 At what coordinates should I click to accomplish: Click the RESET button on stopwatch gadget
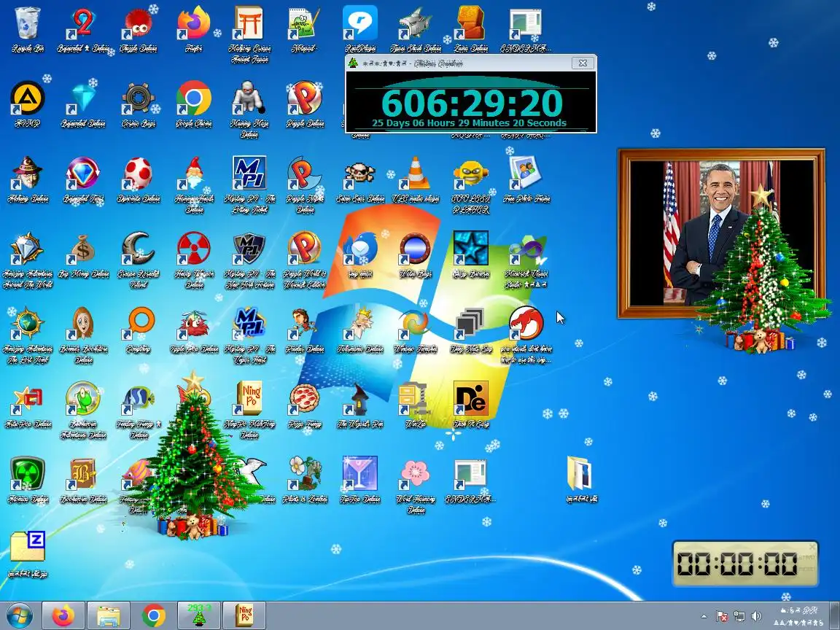(807, 569)
